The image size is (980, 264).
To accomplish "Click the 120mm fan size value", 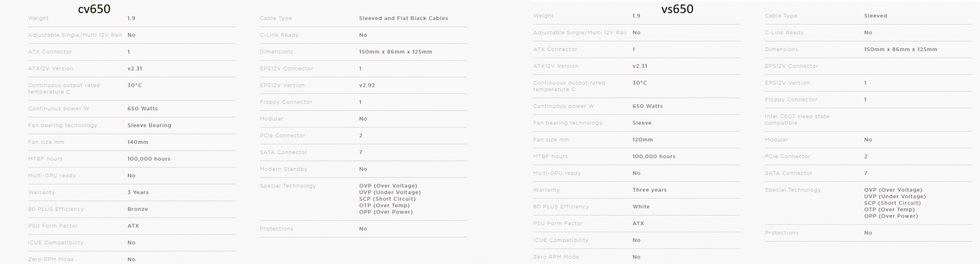I will coord(642,140).
